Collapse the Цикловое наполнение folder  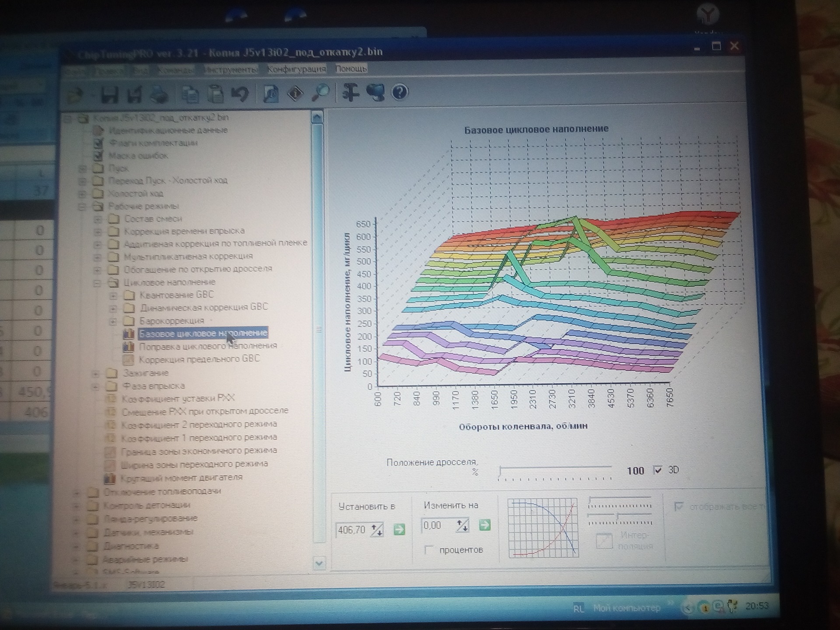tap(97, 283)
